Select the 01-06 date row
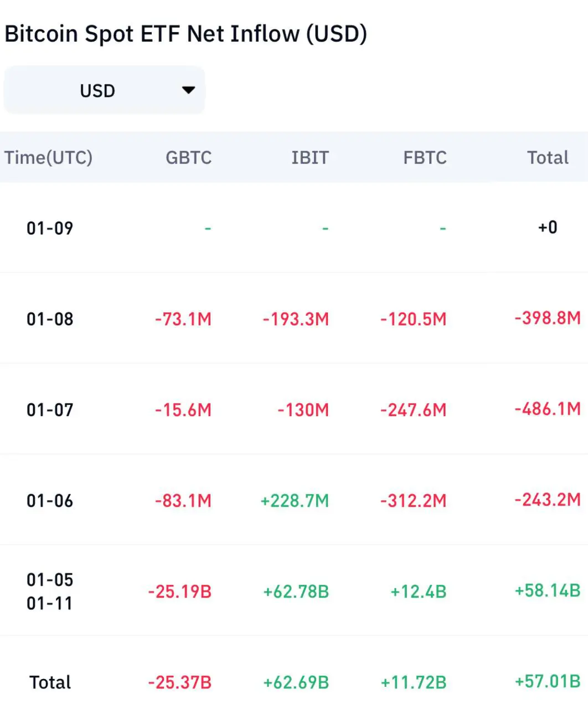The image size is (588, 709). (x=50, y=501)
